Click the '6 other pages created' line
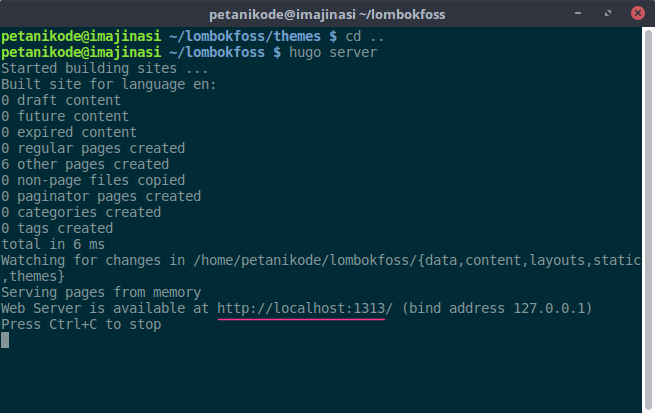Image resolution: width=655 pixels, height=413 pixels. point(85,164)
